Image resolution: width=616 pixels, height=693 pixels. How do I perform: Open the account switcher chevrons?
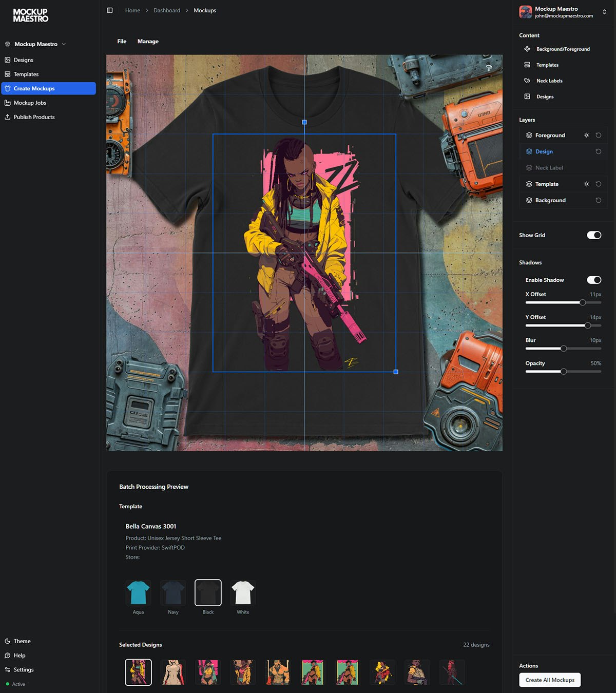point(604,12)
